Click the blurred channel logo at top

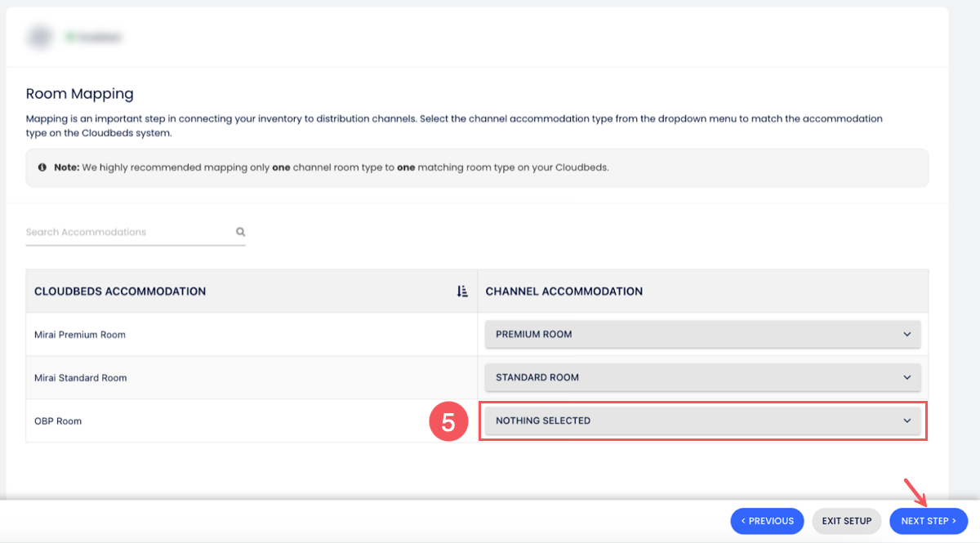point(38,37)
